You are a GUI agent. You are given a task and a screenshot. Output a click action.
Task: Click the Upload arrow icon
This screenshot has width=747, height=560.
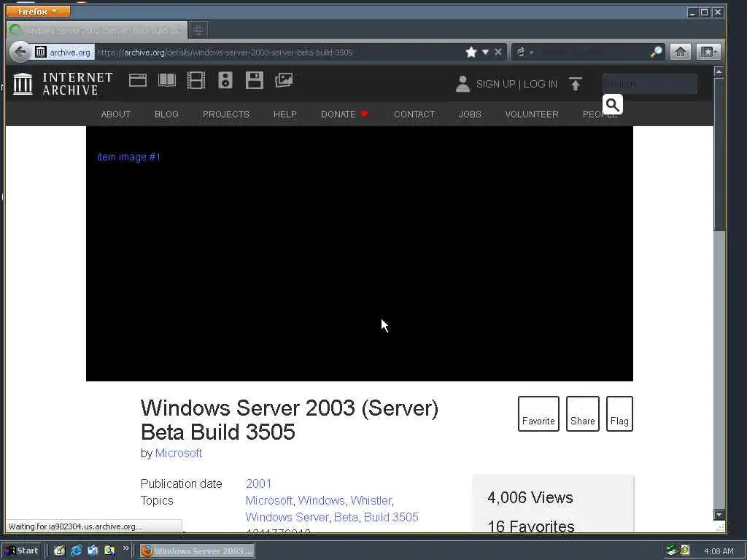[576, 84]
